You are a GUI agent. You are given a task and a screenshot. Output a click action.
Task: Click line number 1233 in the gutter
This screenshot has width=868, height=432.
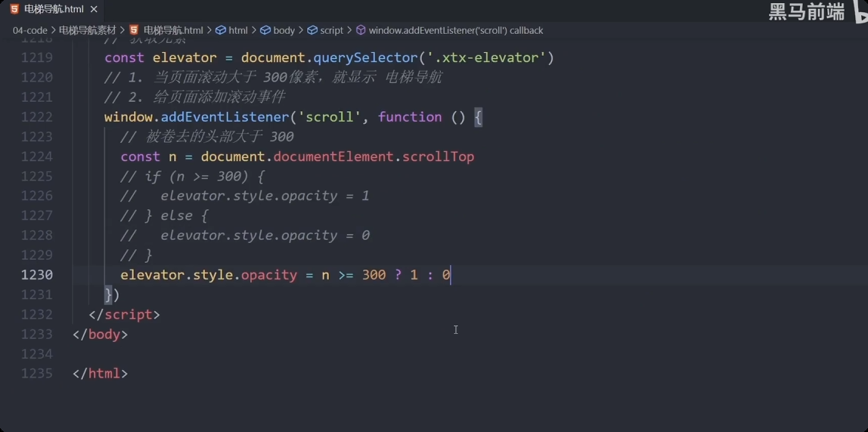[37, 334]
